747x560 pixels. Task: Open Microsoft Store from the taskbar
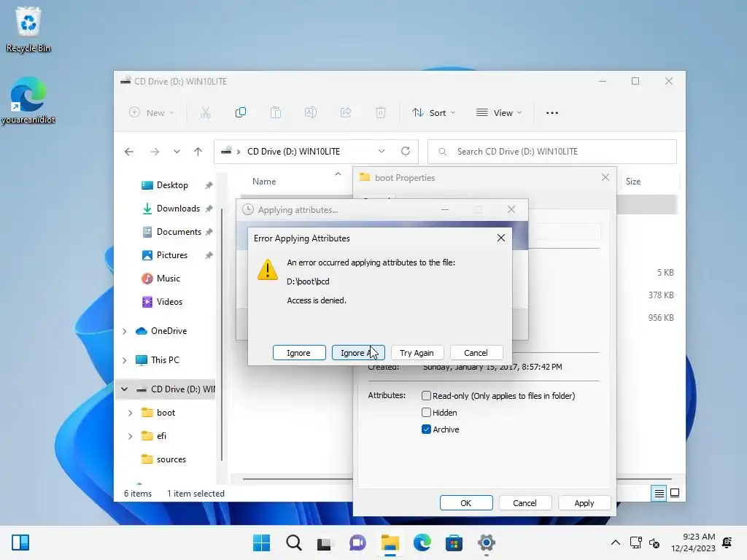coord(454,542)
